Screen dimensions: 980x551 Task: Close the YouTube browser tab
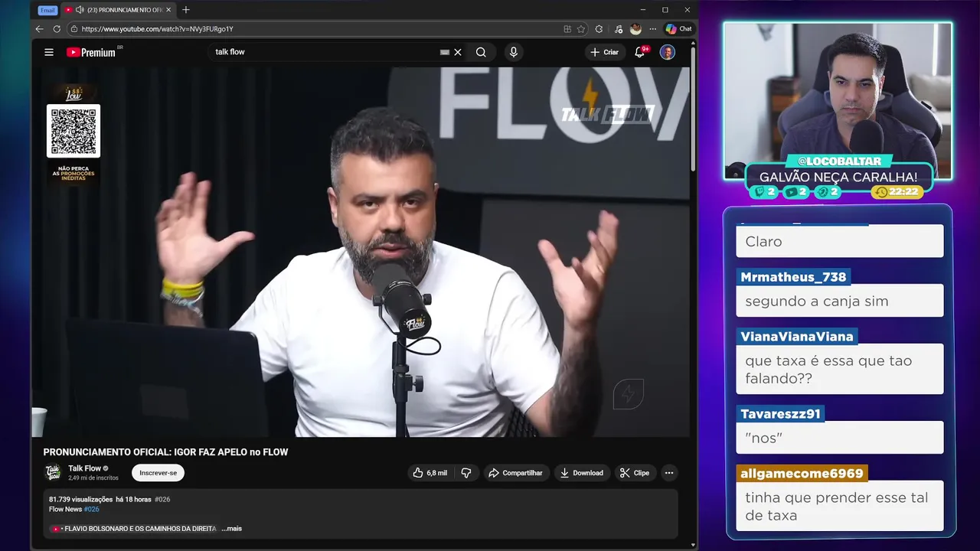click(169, 10)
